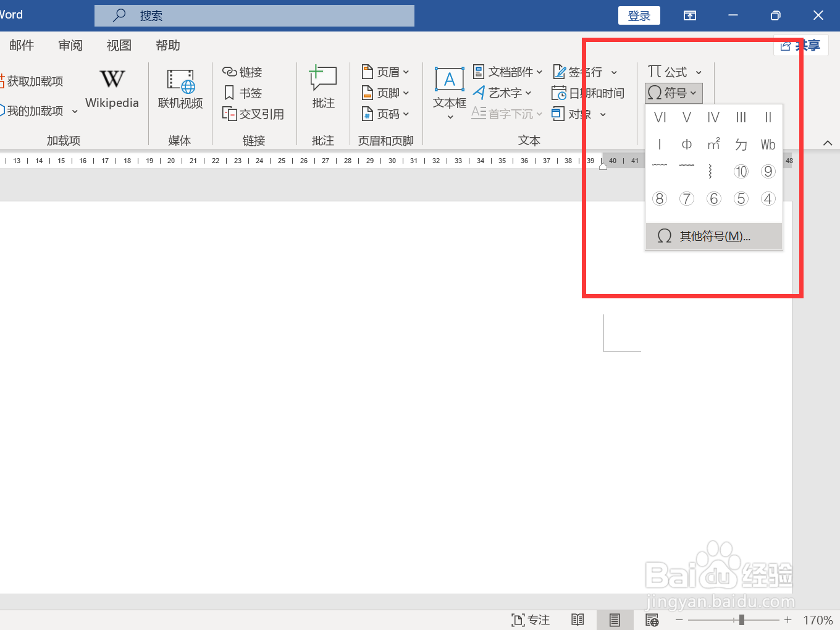Expand the Equation (公式) dropdown arrow
840x630 pixels.
[x=699, y=73]
